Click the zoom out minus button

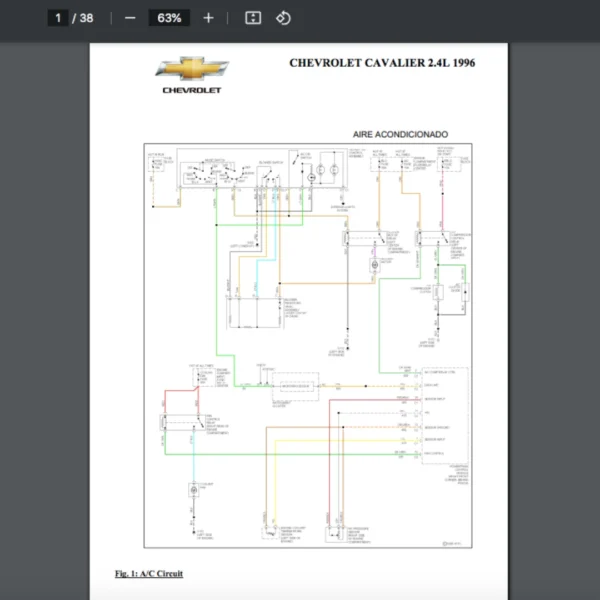coord(130,18)
